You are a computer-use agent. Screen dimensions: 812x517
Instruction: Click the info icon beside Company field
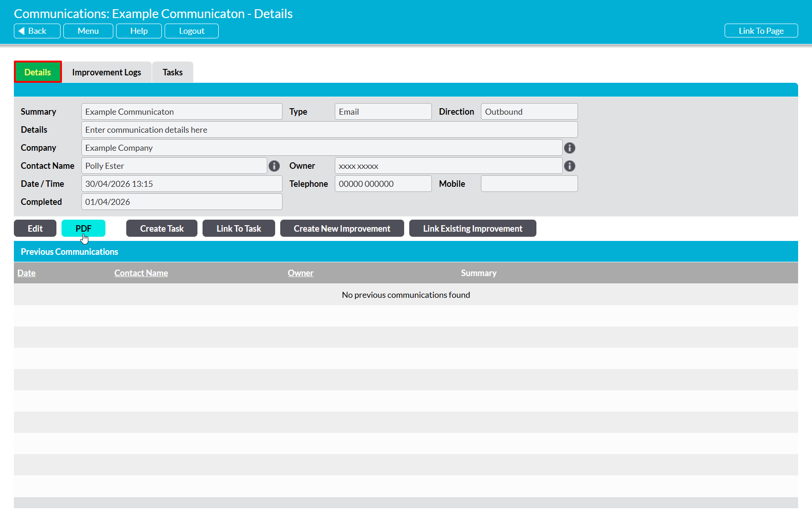coord(570,148)
